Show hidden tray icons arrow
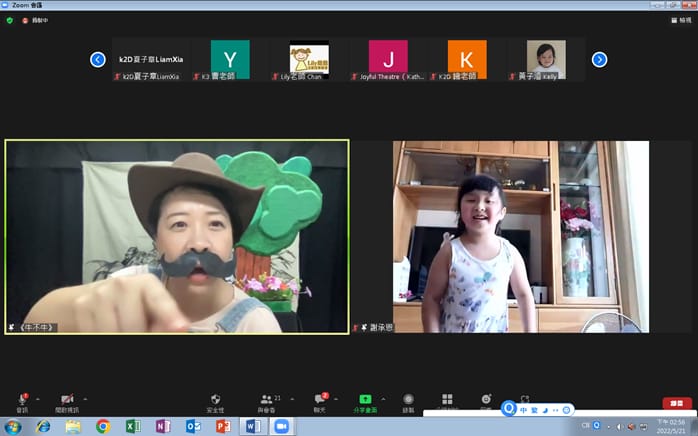The image size is (698, 436). pos(609,427)
